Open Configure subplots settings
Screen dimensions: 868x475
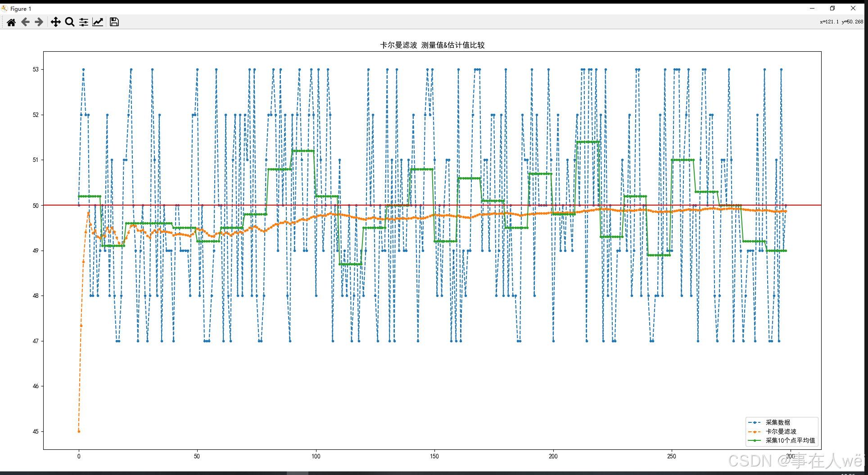(x=84, y=22)
